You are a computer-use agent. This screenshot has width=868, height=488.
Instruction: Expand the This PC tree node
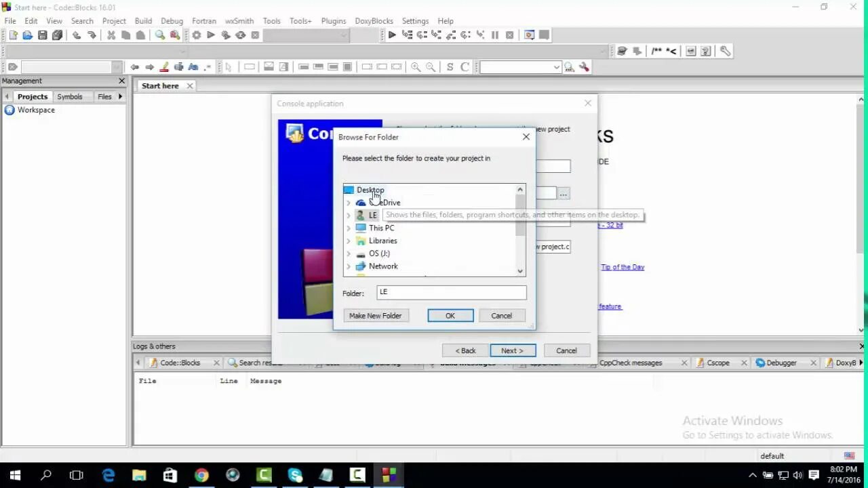pyautogui.click(x=349, y=228)
